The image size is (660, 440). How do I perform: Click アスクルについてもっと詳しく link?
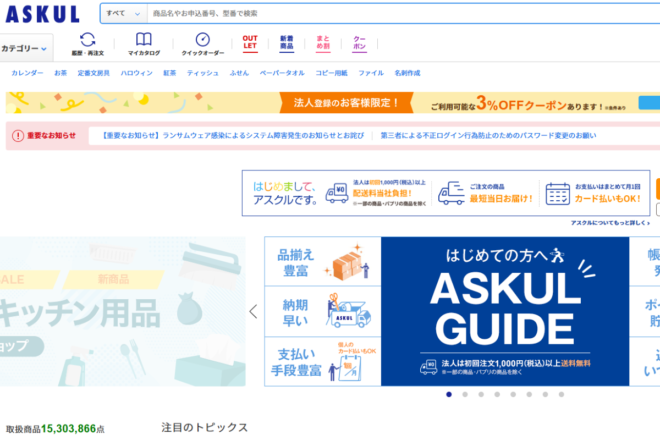coord(610,222)
